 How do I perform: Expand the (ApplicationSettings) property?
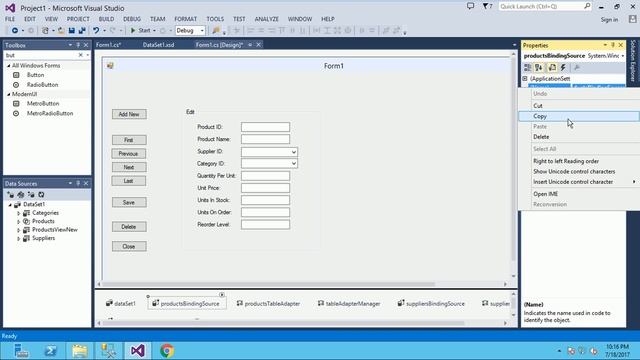[525, 78]
